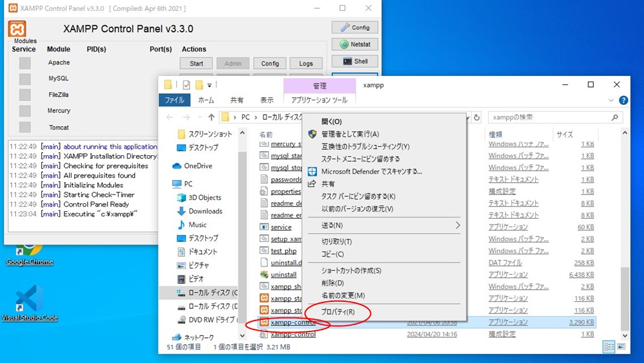Screen dimensions: 644x363
Task: Open Netstat in XAMPP Control Panel
Action: (355, 44)
